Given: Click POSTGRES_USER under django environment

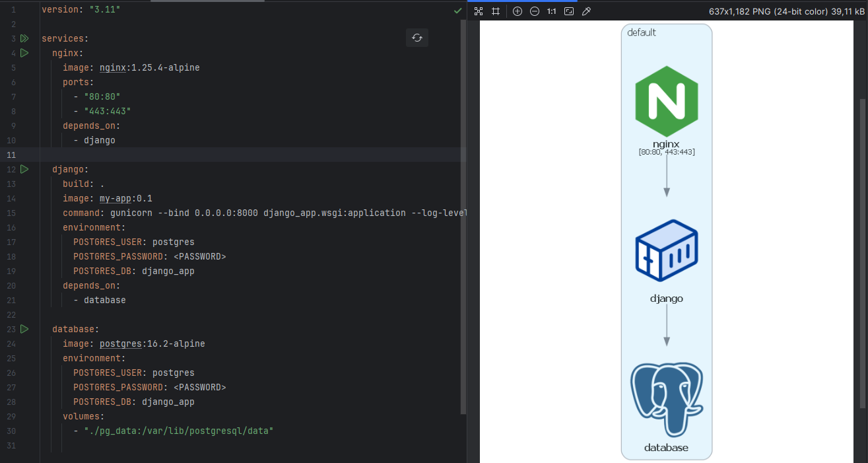Looking at the screenshot, I should pos(108,242).
